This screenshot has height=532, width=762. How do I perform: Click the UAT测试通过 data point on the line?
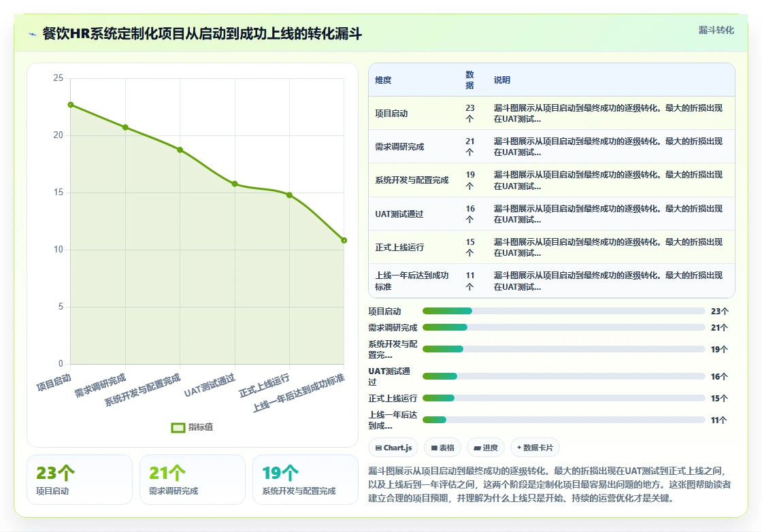click(235, 184)
